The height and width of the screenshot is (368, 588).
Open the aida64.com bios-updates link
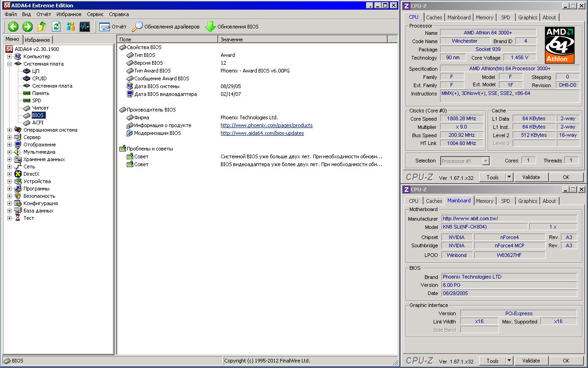pos(262,133)
